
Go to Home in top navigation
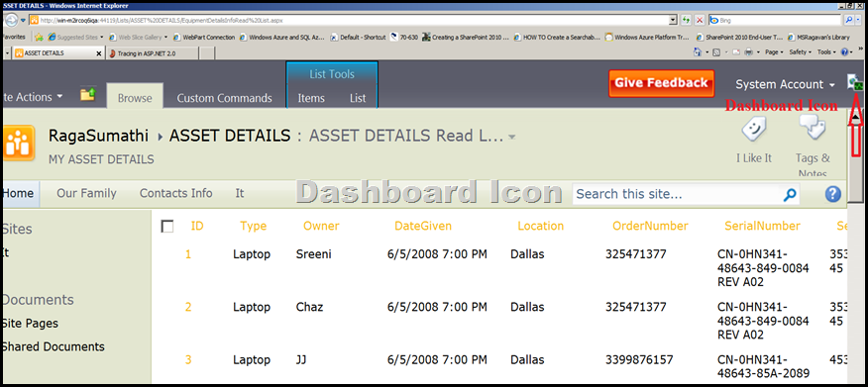[x=19, y=194]
